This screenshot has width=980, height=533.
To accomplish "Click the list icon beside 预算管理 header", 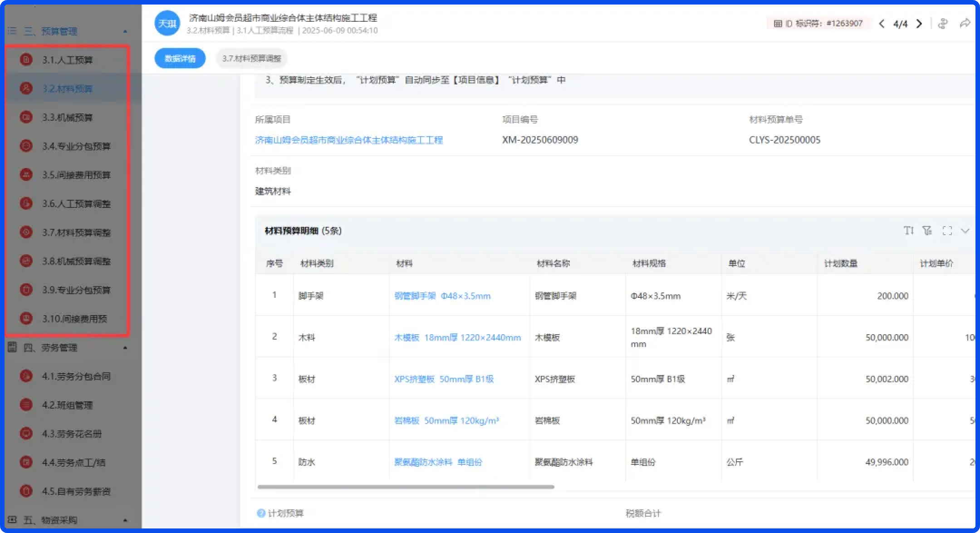I will (x=12, y=31).
